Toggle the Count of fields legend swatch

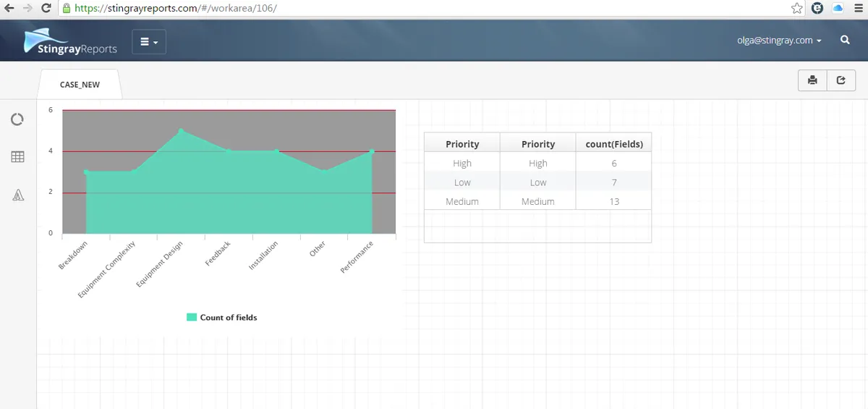(192, 317)
